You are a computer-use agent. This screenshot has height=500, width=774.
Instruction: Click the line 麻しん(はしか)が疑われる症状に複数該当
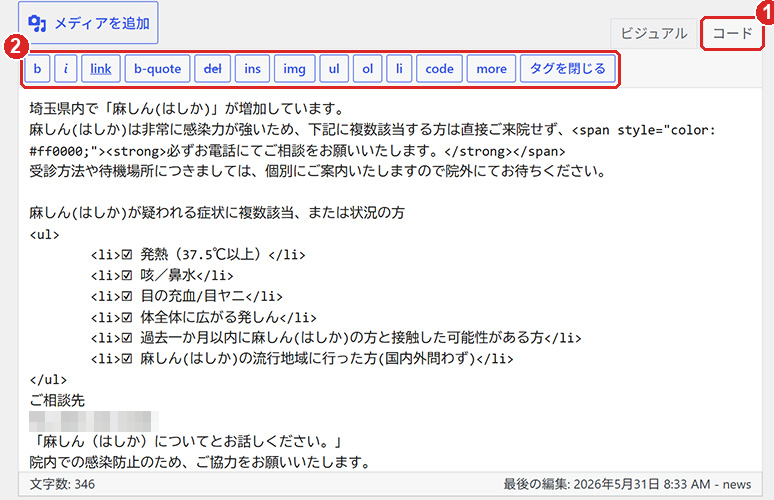click(217, 213)
